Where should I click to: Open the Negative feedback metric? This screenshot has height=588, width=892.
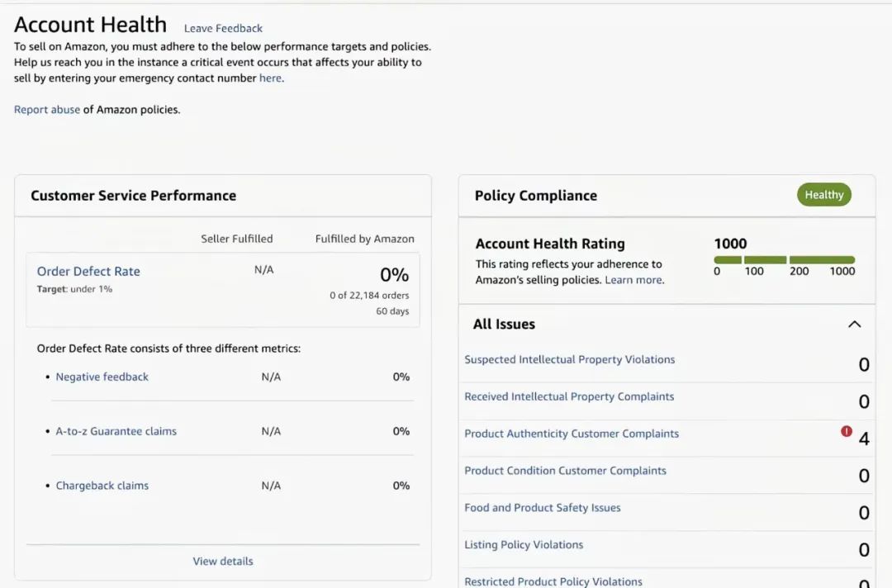pyautogui.click(x=102, y=377)
